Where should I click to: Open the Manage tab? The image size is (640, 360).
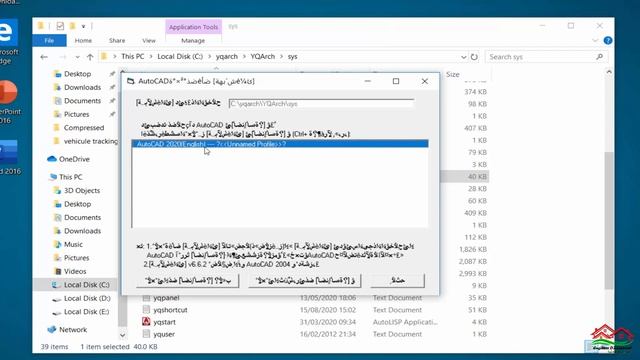click(193, 40)
